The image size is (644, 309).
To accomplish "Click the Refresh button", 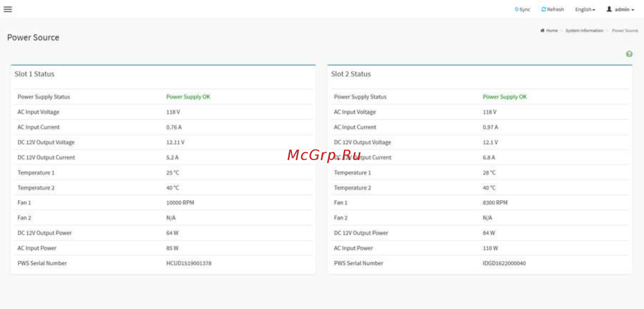I will [553, 9].
